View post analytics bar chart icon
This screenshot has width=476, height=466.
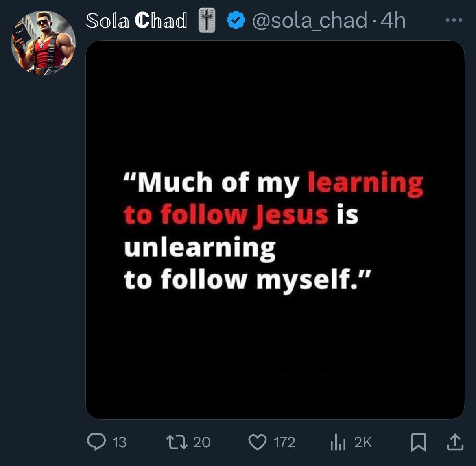pyautogui.click(x=338, y=442)
